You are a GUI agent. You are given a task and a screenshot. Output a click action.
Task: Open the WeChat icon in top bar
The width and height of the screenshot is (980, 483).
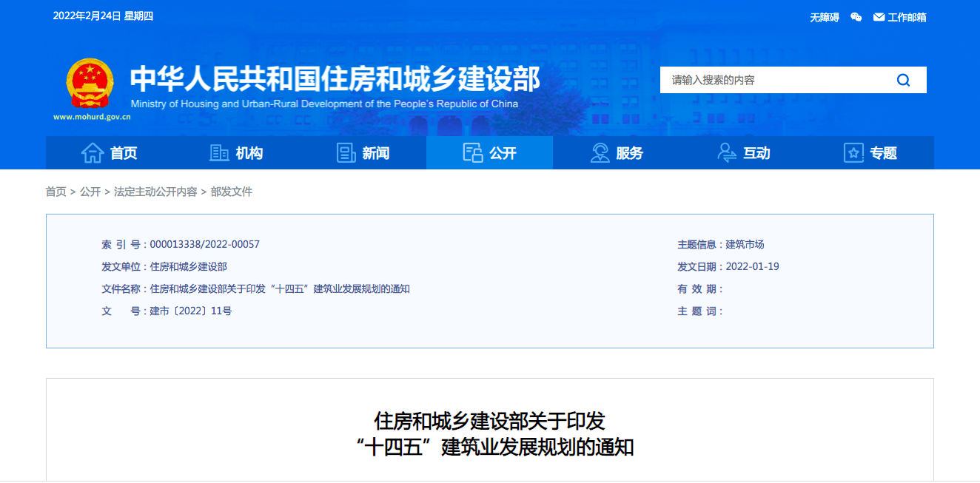coord(856,17)
